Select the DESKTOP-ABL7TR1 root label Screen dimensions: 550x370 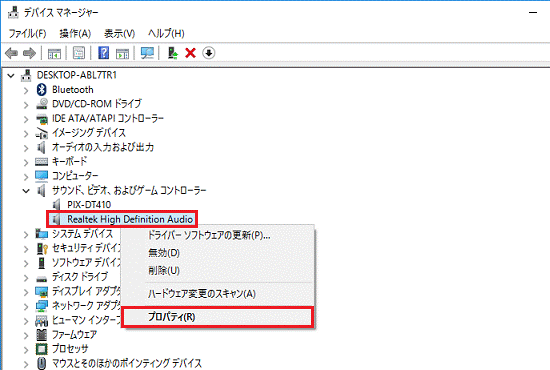(76, 75)
